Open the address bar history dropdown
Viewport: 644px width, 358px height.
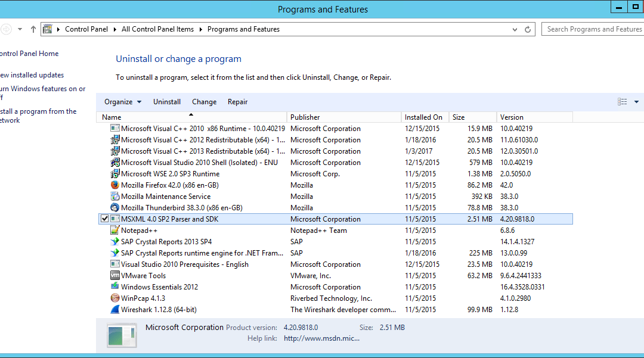515,30
